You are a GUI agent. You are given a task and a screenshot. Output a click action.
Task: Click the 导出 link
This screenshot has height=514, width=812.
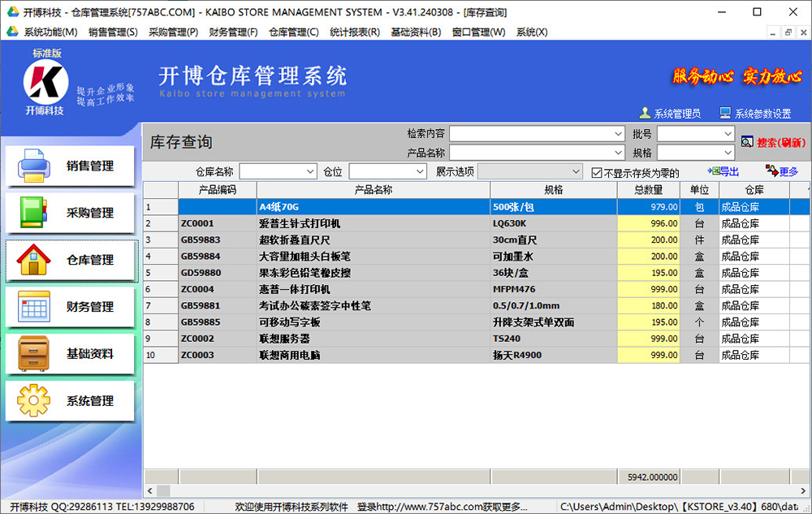pyautogui.click(x=730, y=171)
